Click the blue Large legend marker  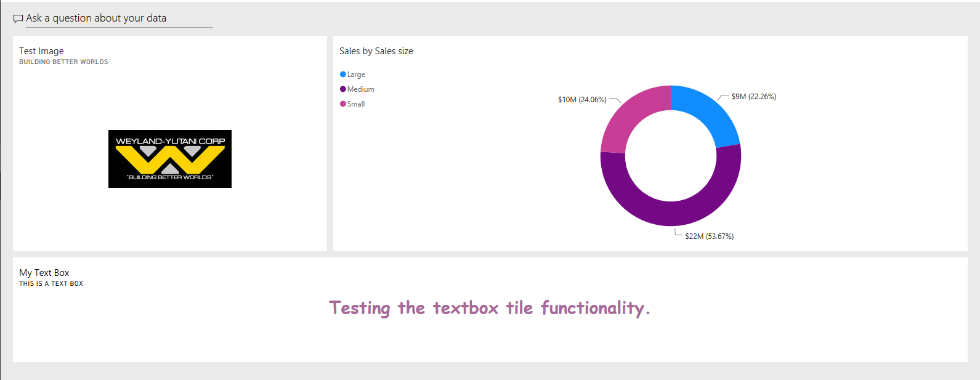[x=343, y=75]
